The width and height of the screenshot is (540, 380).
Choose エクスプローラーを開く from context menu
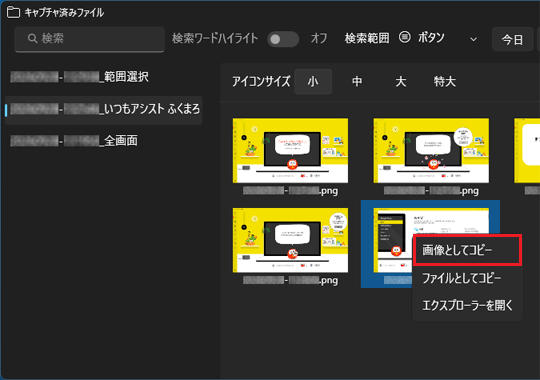coord(467,305)
